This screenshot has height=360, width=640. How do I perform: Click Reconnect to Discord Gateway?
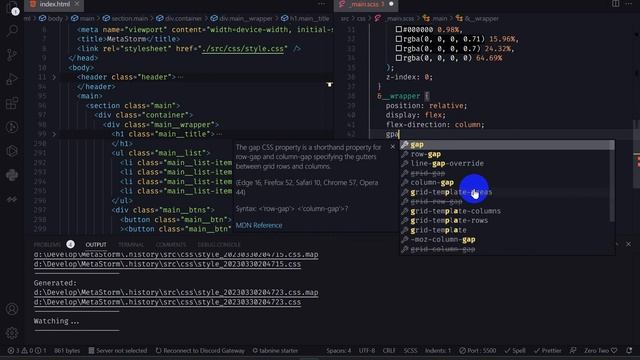pos(200,351)
